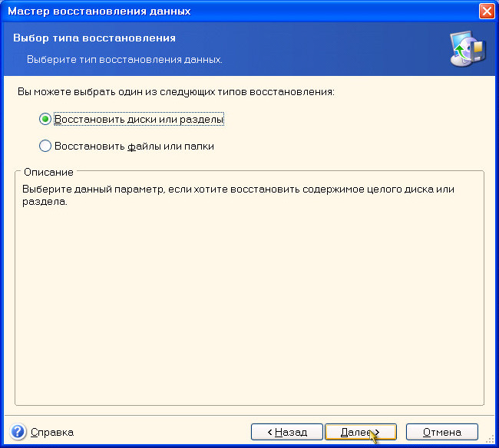The image size is (499, 448).
Task: Click the 'Далее >' button
Action: tap(361, 432)
